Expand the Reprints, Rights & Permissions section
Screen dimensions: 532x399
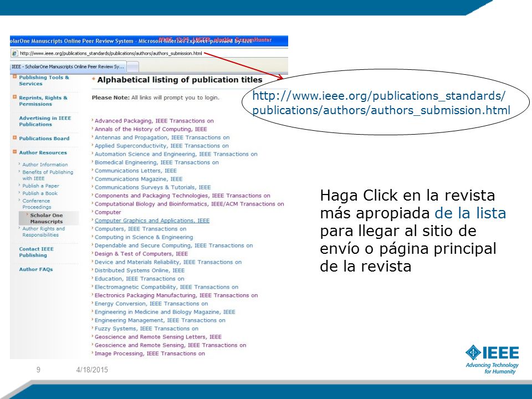(14, 97)
